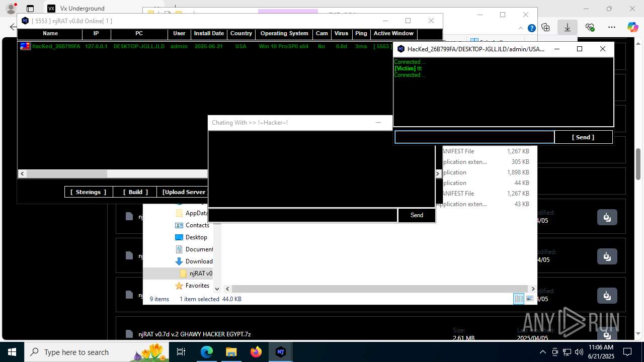The width and height of the screenshot is (644, 362).
Task: Collapse the File Explorer ribbon chevron
Action: (x=522, y=28)
